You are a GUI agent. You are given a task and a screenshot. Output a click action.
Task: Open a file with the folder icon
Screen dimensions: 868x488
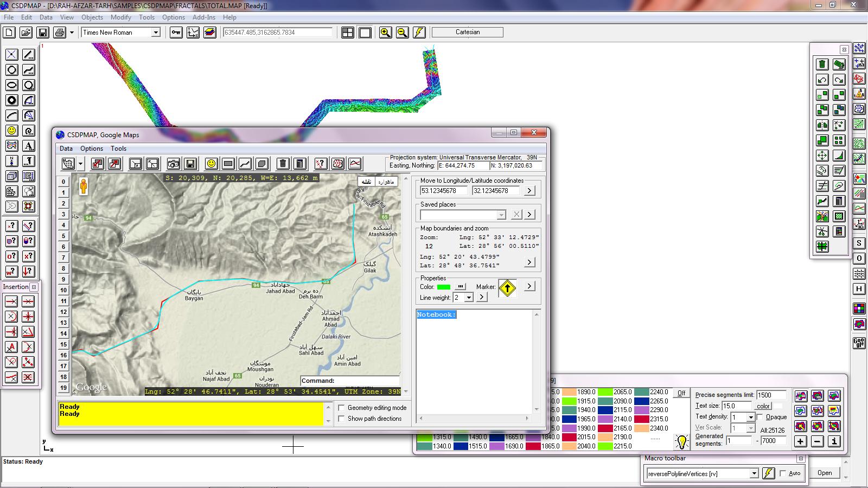tap(25, 33)
